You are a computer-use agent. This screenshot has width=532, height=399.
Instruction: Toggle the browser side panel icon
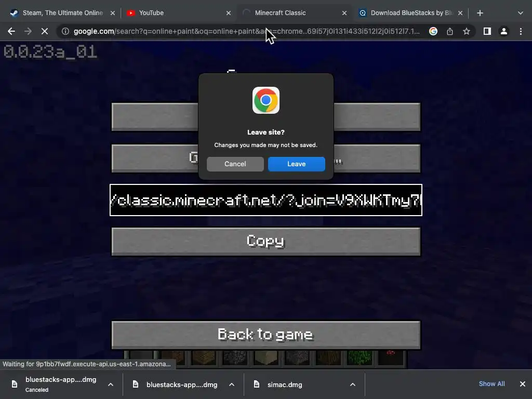[x=487, y=31]
